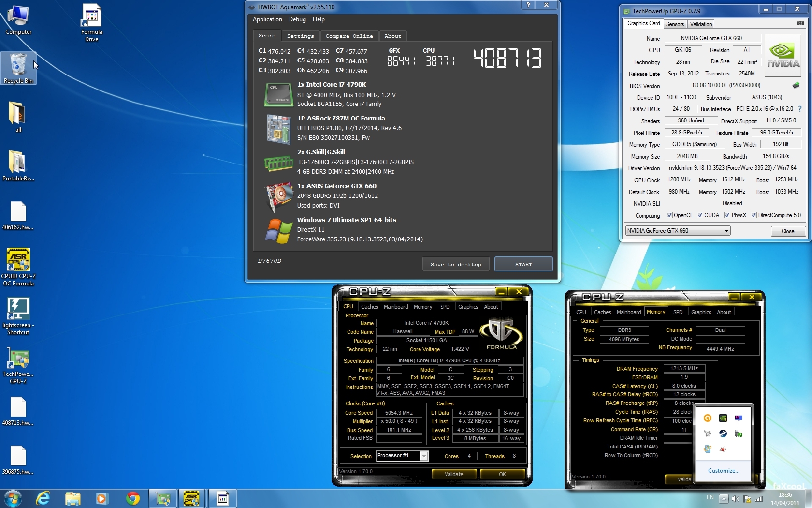Switch to the Validation tab in GPU-Z

[x=701, y=24]
